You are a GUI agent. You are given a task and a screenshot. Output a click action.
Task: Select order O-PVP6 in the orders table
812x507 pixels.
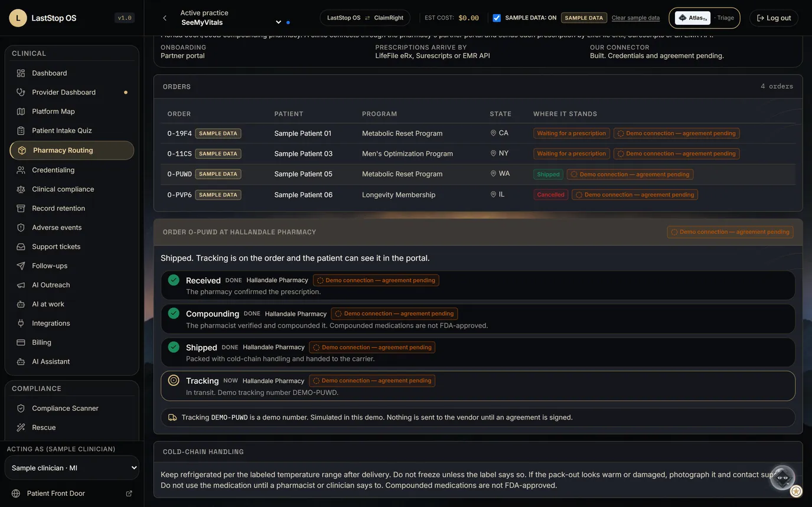478,195
